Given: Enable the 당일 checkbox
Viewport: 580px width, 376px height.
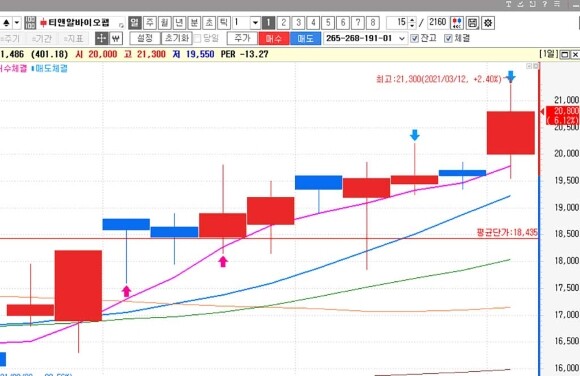Looking at the screenshot, I should point(198,38).
